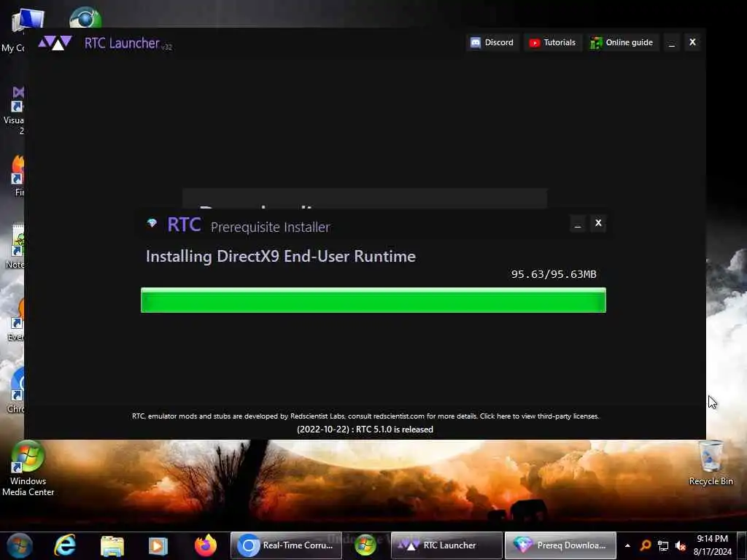Click the green DirectX9 install progress bar
The width and height of the screenshot is (747, 560).
click(373, 300)
